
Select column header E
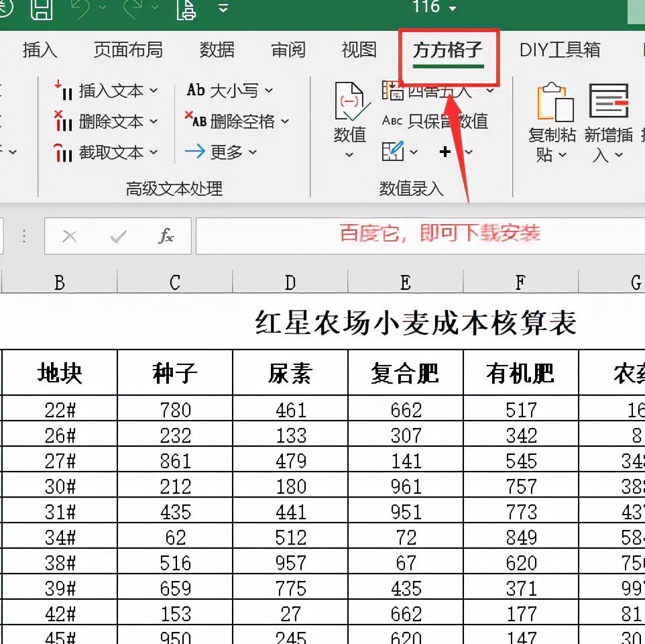[405, 282]
